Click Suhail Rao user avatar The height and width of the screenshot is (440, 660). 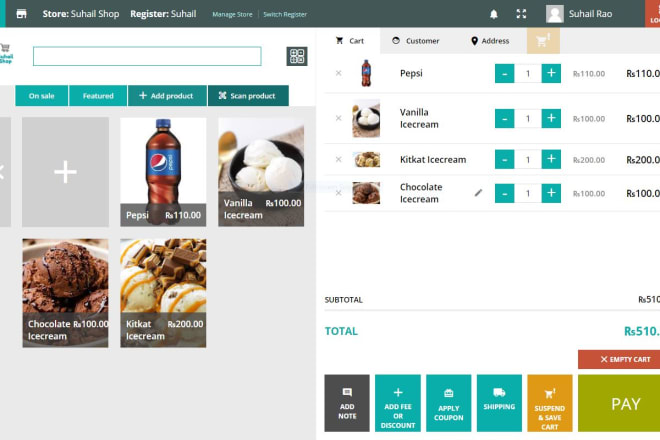tap(555, 14)
